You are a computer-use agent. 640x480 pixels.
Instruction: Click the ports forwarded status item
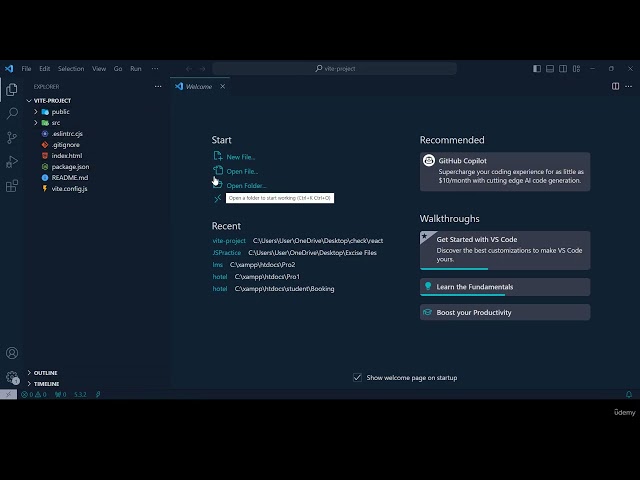click(x=60, y=395)
